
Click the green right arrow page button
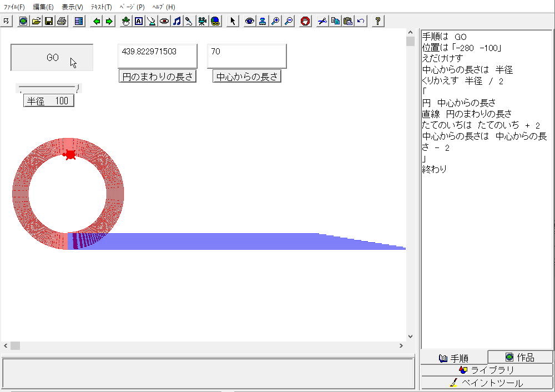pos(109,21)
